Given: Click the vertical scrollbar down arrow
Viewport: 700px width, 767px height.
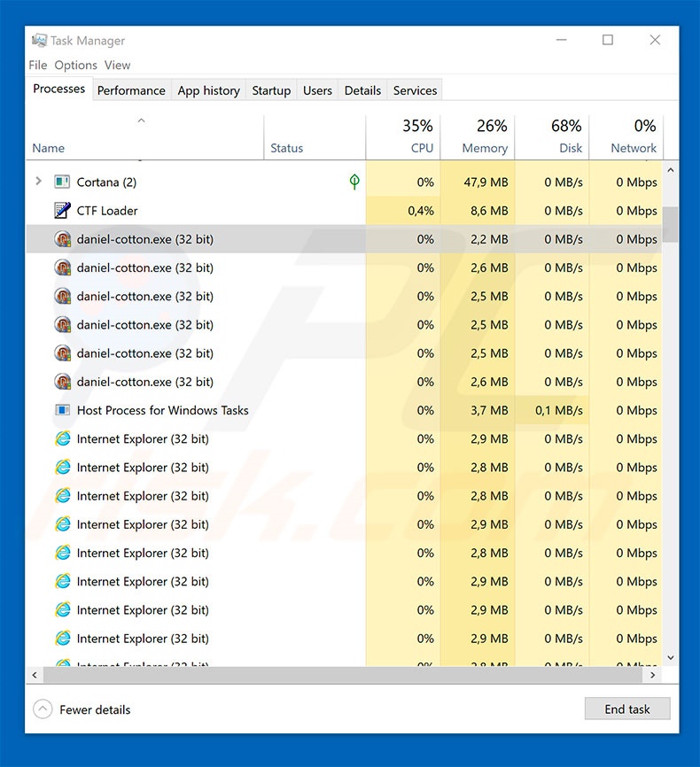Looking at the screenshot, I should (671, 658).
